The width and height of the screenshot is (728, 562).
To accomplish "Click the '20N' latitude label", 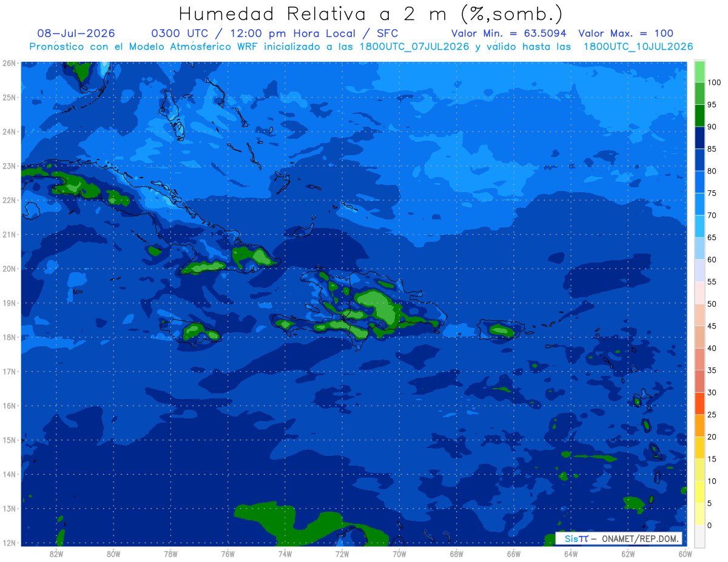I will pos(8,269).
